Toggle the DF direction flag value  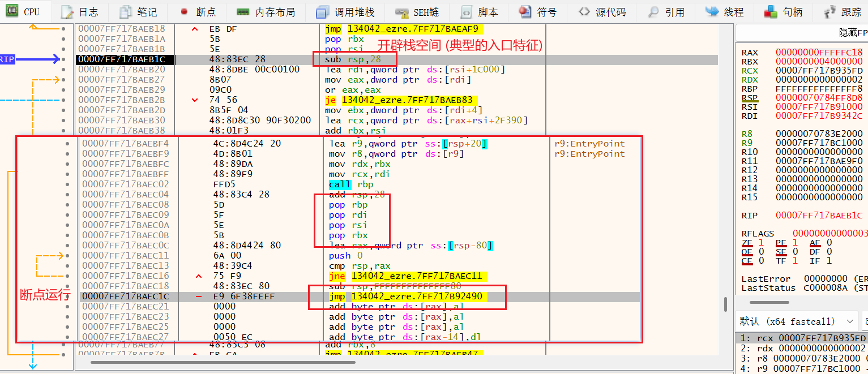coord(829,252)
